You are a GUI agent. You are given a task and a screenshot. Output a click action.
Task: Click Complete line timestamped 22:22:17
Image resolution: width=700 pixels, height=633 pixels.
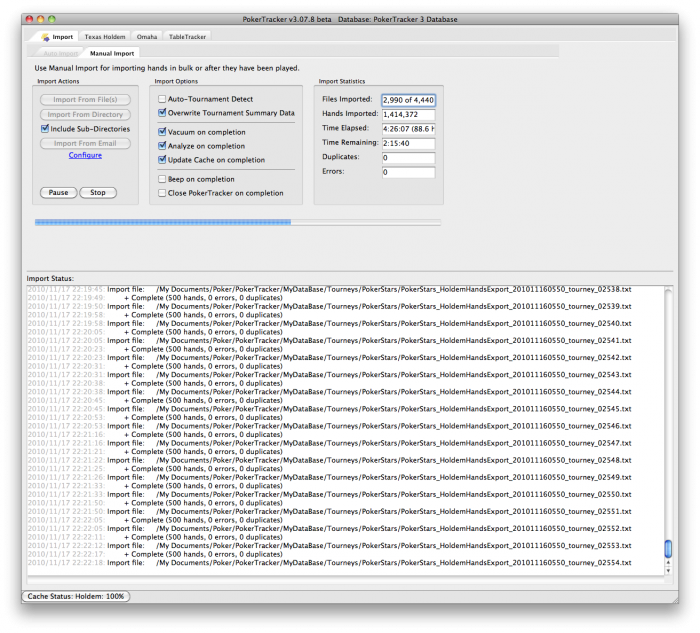[x=155, y=554]
